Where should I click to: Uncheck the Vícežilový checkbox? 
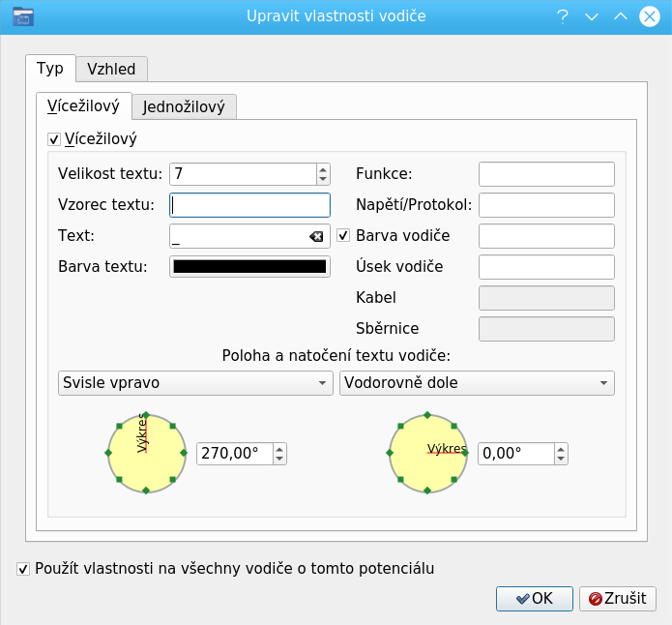(x=54, y=139)
